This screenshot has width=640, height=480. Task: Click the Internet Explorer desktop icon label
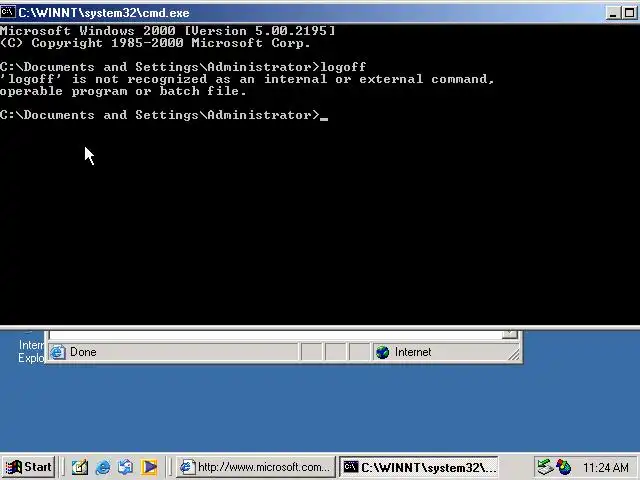click(x=31, y=351)
